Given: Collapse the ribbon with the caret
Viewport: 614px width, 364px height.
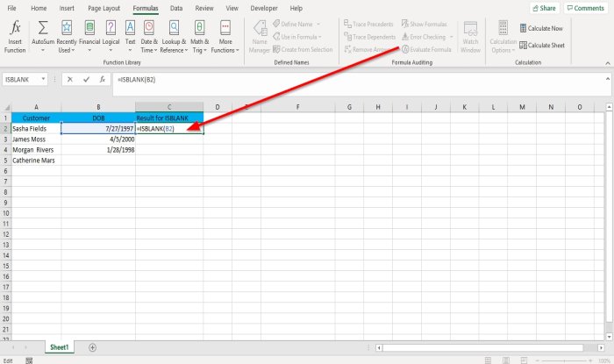Looking at the screenshot, I should [x=607, y=63].
